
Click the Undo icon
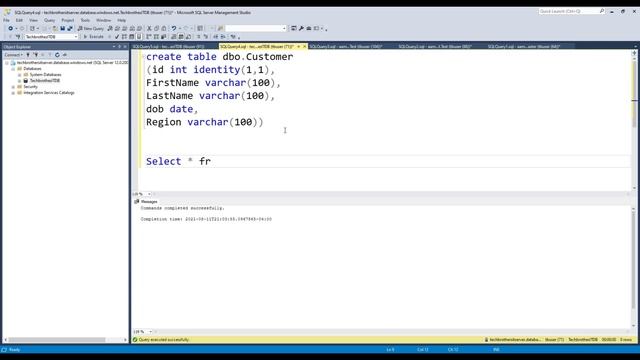tap(174, 28)
